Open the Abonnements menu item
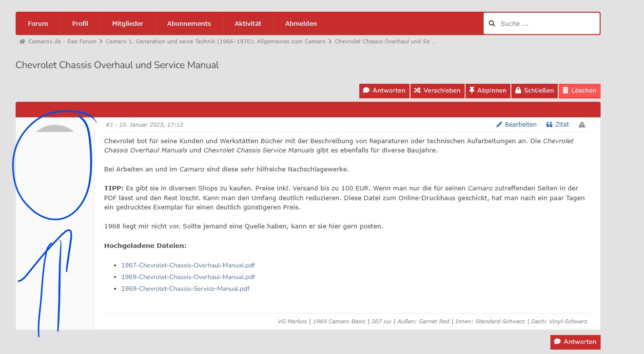Screen dimensions: 644x354 coord(189,23)
